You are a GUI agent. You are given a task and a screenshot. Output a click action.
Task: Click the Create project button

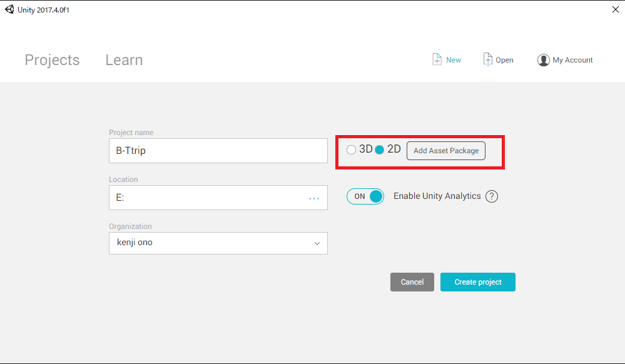[x=477, y=282]
